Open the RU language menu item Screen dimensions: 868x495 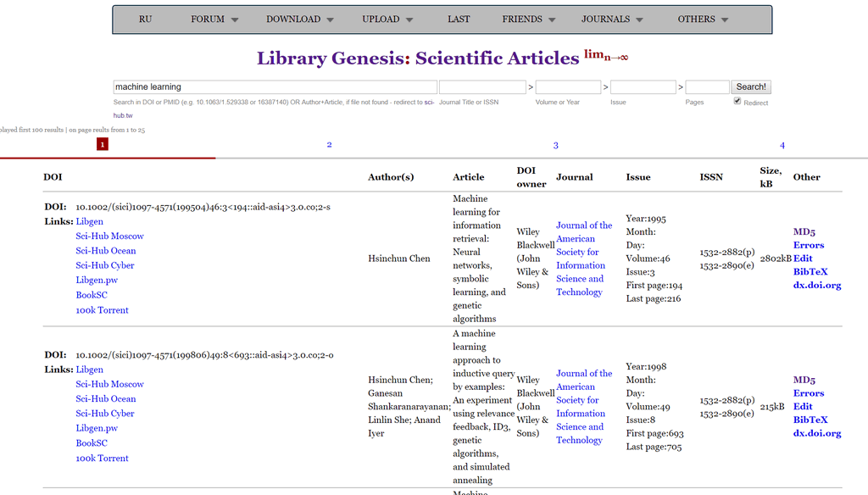(145, 19)
